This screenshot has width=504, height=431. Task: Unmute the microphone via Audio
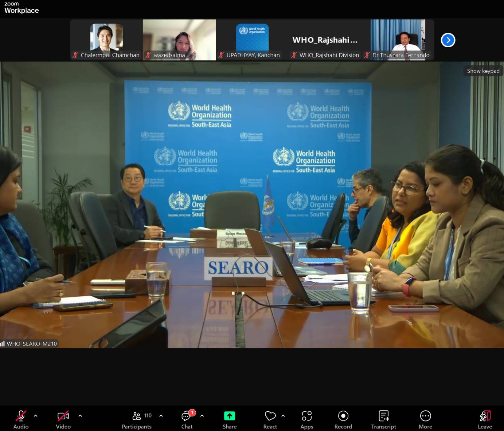[x=21, y=419]
